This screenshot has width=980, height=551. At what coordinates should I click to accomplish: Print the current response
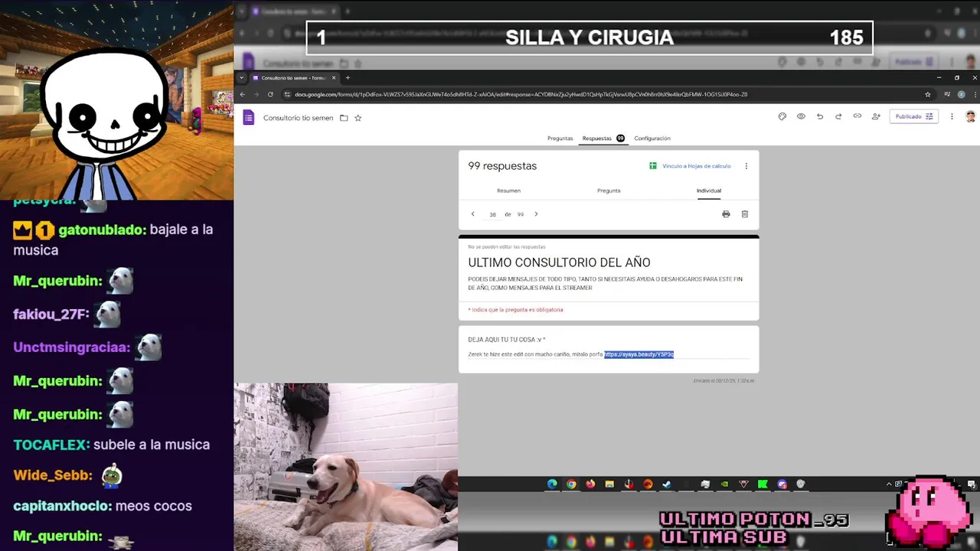pos(726,214)
